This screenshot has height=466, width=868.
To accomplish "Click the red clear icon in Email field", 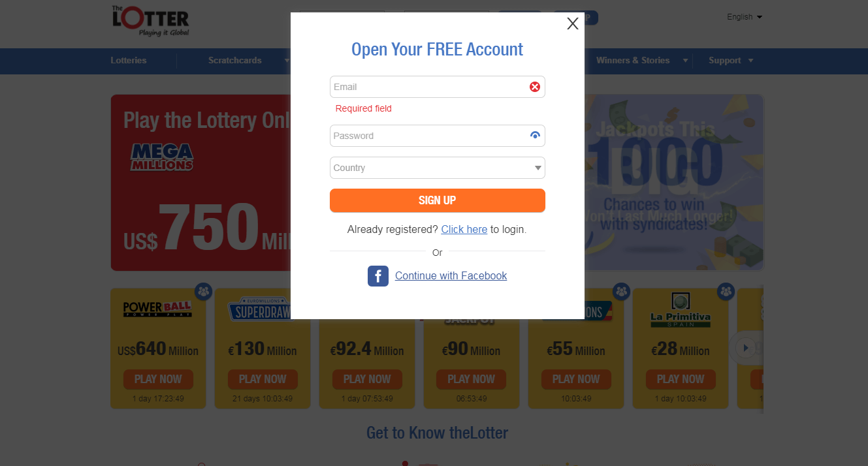I will (x=535, y=87).
